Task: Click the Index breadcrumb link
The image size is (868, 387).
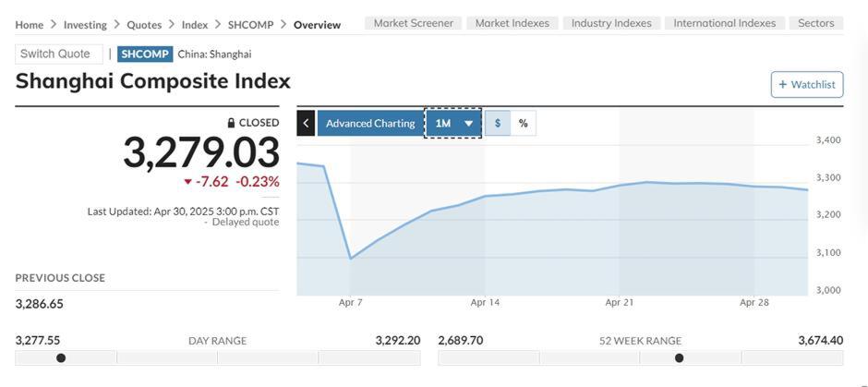Action: (195, 25)
